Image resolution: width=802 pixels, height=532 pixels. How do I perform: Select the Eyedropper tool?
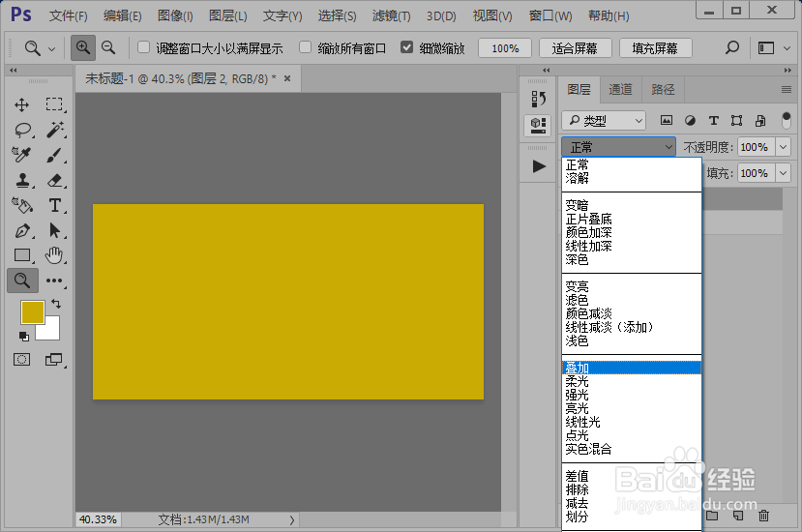click(21, 155)
